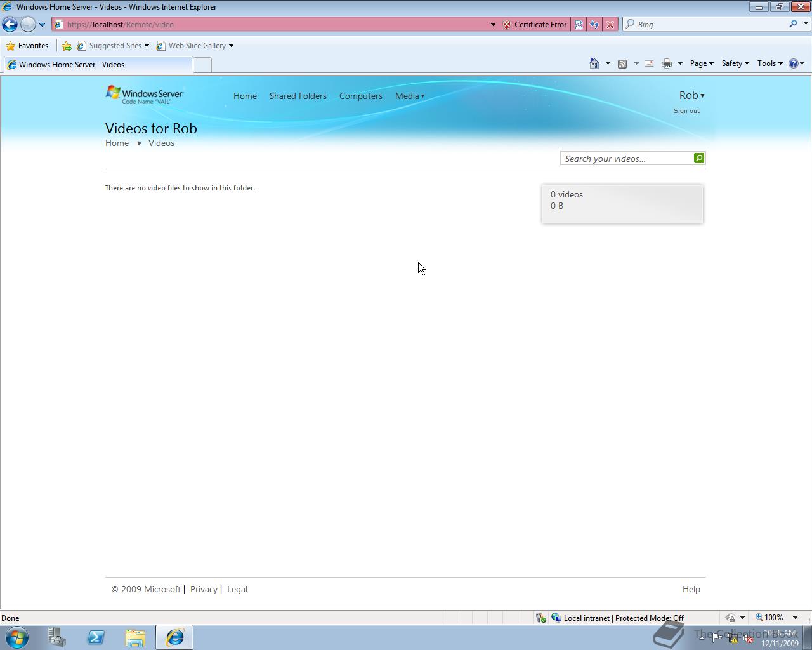Viewport: 812px width, 650px height.
Task: Click the 0 videos summary text
Action: (x=566, y=194)
